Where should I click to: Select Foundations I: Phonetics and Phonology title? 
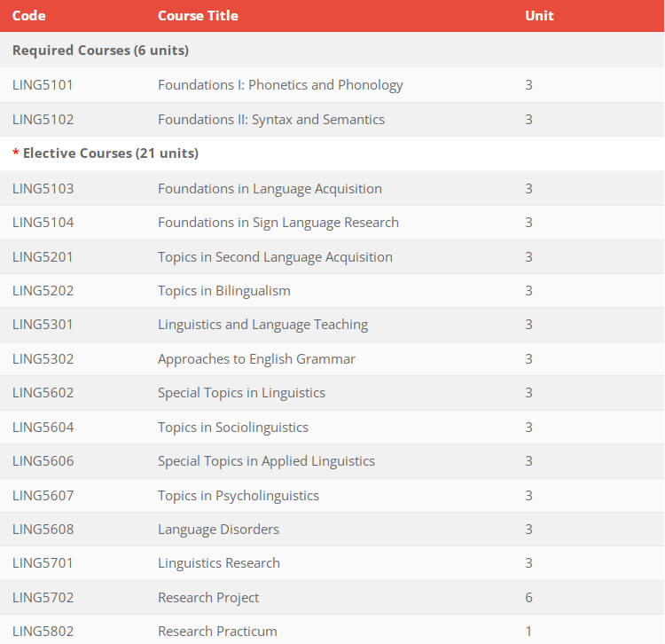tap(280, 85)
